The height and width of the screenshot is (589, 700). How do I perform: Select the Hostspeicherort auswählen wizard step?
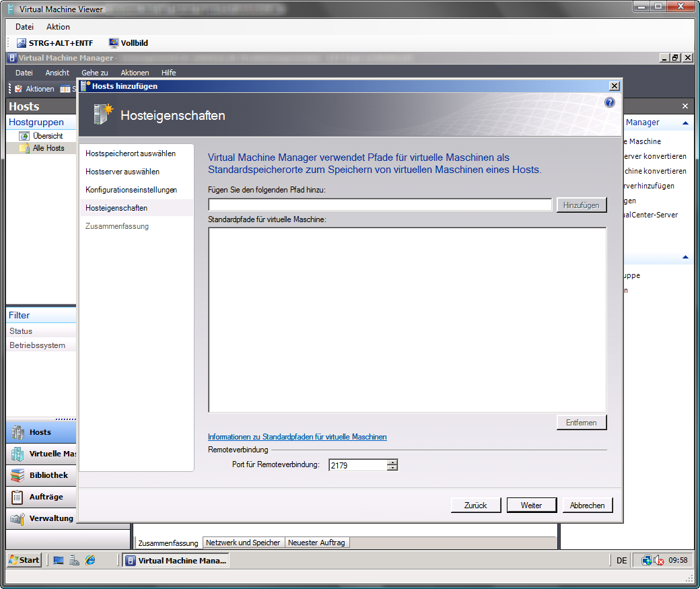tap(131, 153)
